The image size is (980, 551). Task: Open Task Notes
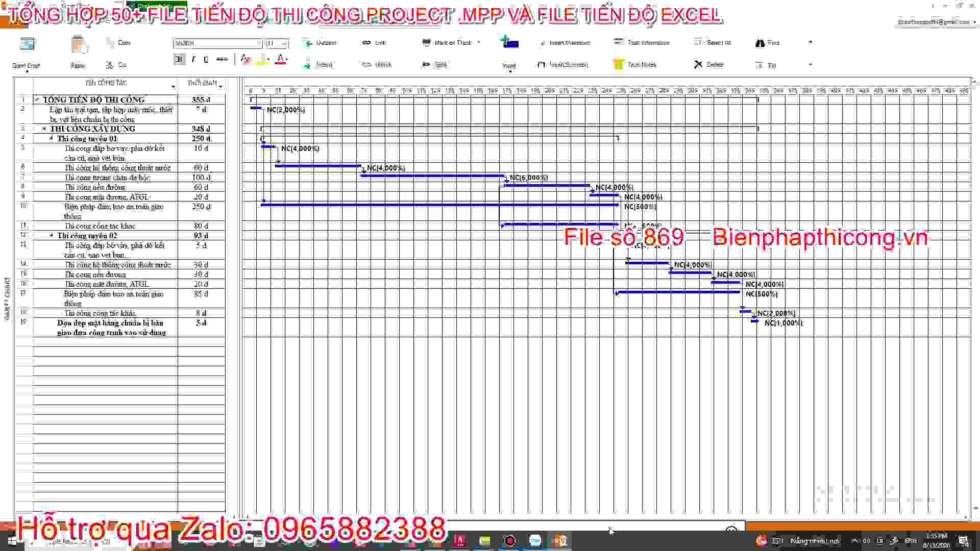635,65
